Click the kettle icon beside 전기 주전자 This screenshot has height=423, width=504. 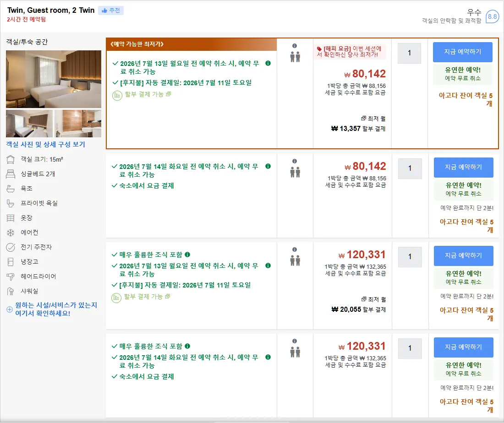click(x=11, y=247)
